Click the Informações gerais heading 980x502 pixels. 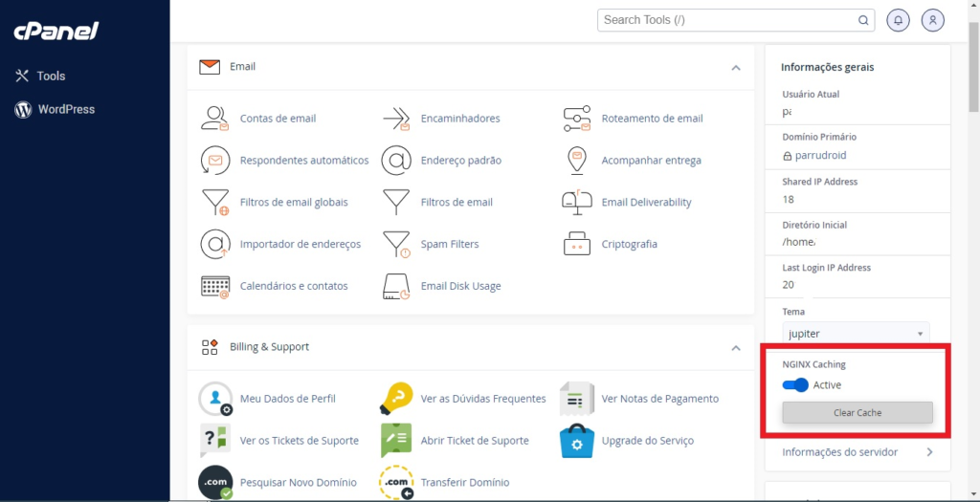click(x=828, y=68)
